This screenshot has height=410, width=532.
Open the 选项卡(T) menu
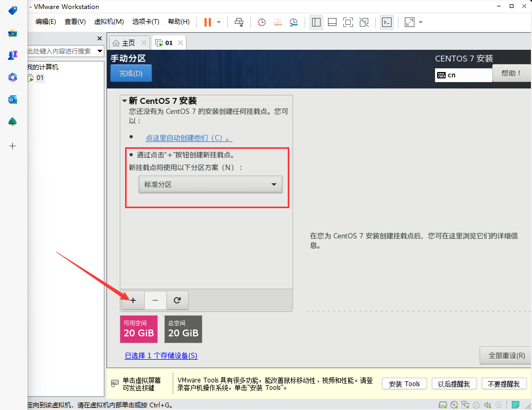[146, 22]
